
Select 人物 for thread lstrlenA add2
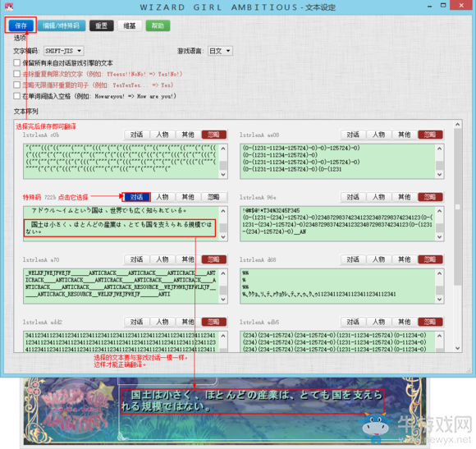tap(162, 322)
